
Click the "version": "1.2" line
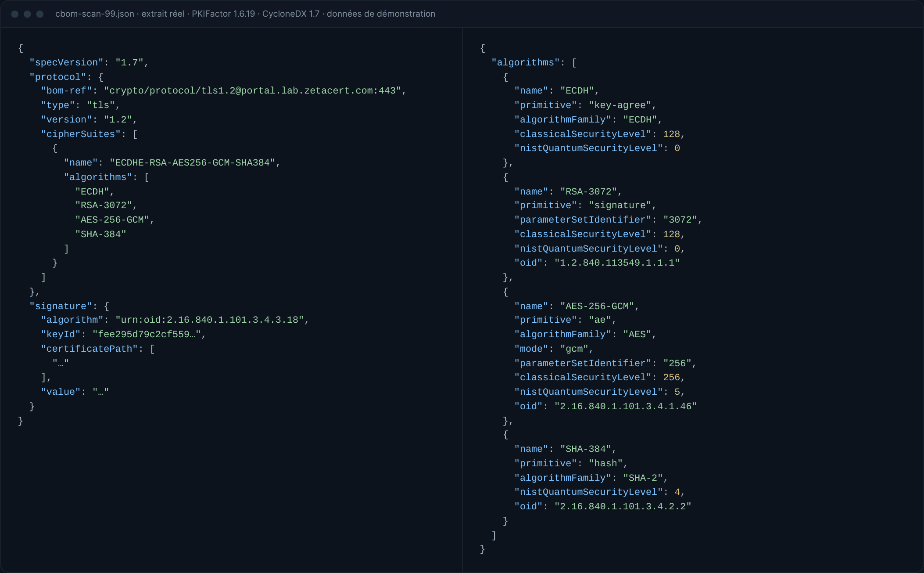point(89,119)
